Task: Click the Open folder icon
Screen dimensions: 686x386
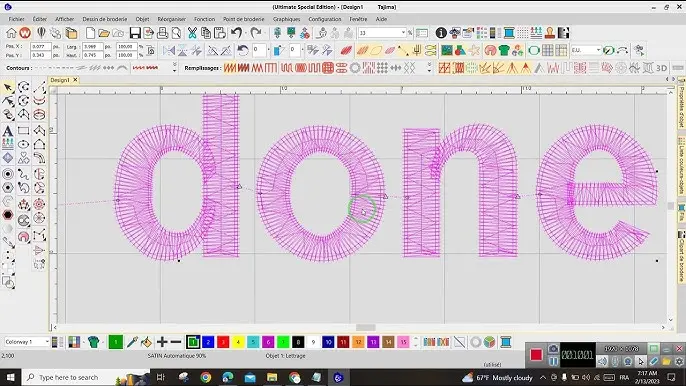Action: point(104,33)
